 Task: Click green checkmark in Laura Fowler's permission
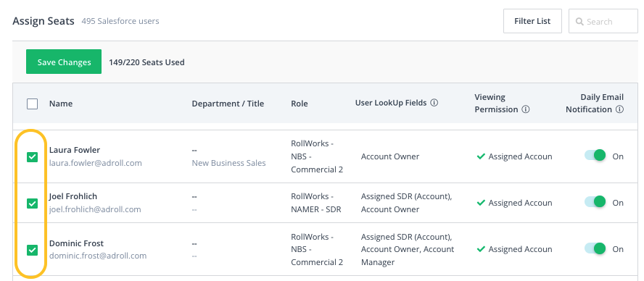[481, 156]
